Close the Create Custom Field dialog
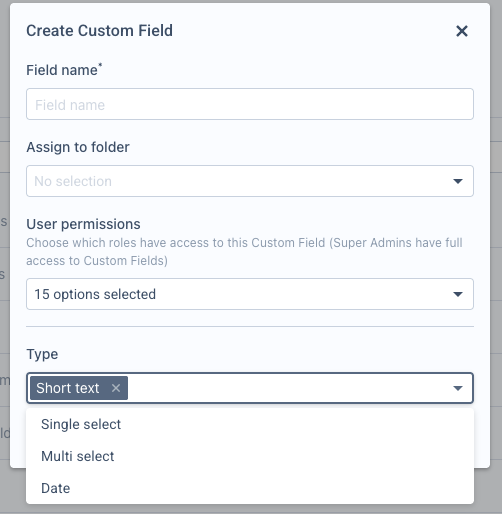The height and width of the screenshot is (514, 502). click(x=462, y=31)
